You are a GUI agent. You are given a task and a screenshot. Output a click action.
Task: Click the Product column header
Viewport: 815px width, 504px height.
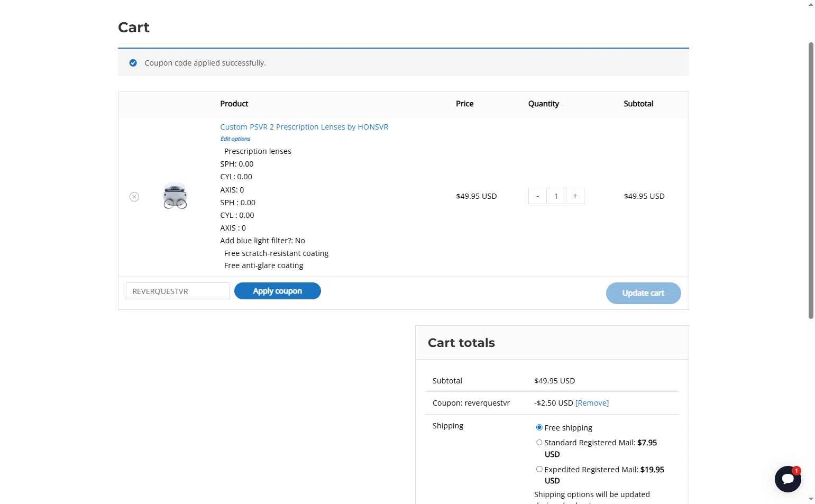(x=234, y=104)
